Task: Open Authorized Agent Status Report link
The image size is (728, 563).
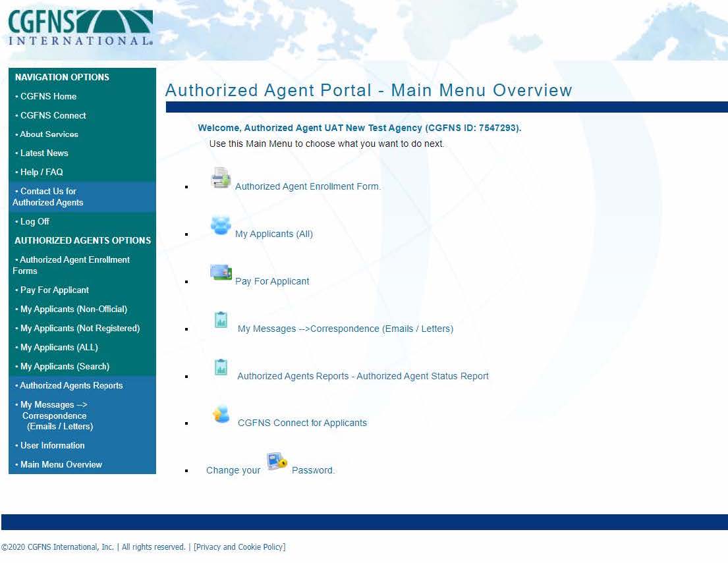Action: (363, 376)
